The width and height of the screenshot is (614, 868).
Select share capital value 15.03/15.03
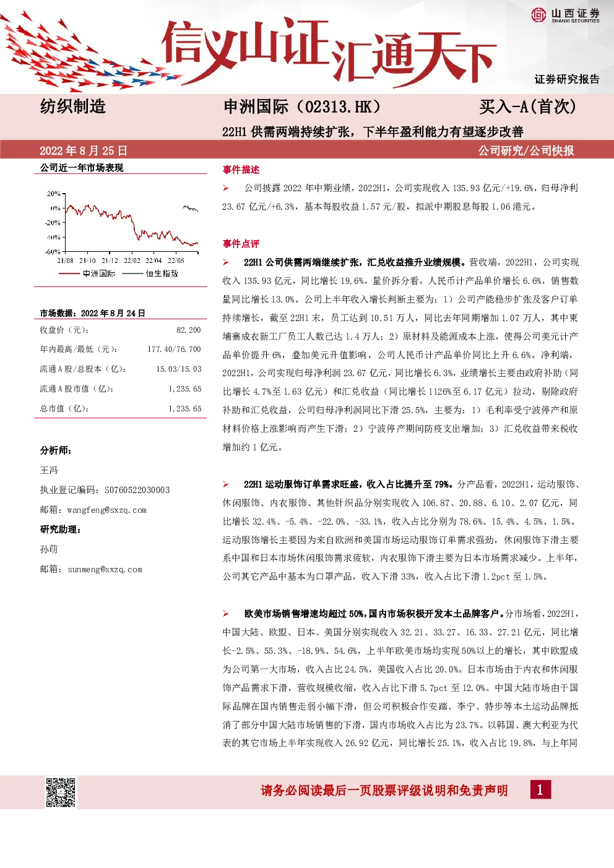click(179, 369)
